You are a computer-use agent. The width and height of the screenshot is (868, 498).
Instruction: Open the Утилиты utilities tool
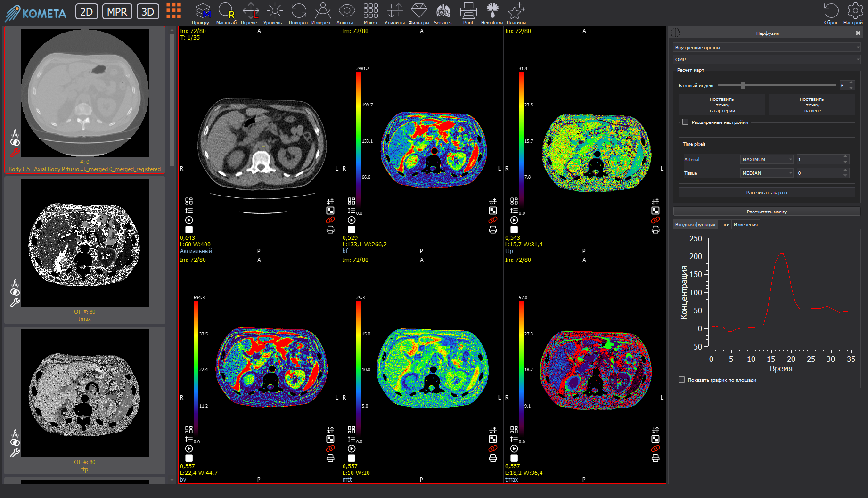click(x=394, y=14)
